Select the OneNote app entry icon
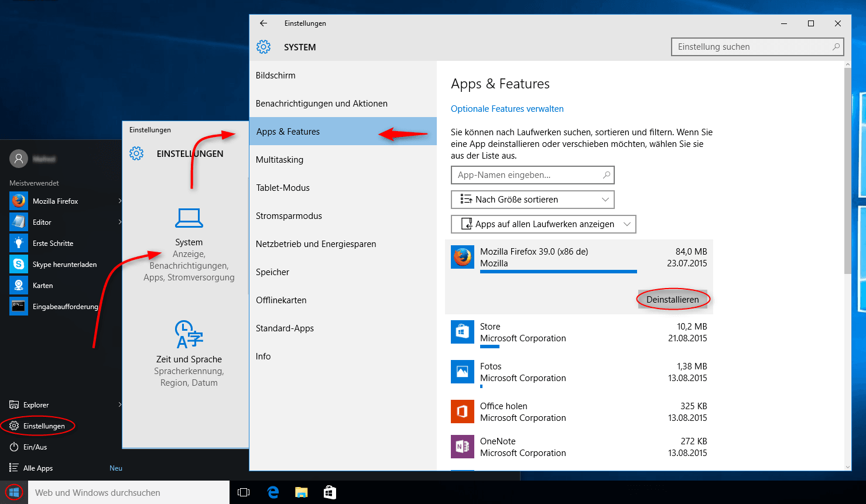This screenshot has width=866, height=504. pyautogui.click(x=463, y=447)
